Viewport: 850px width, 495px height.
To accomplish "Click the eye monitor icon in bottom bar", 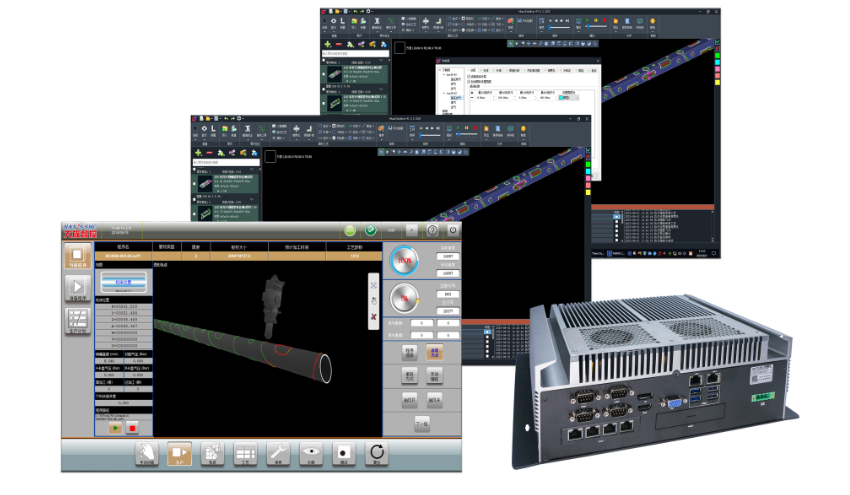I will [x=310, y=454].
